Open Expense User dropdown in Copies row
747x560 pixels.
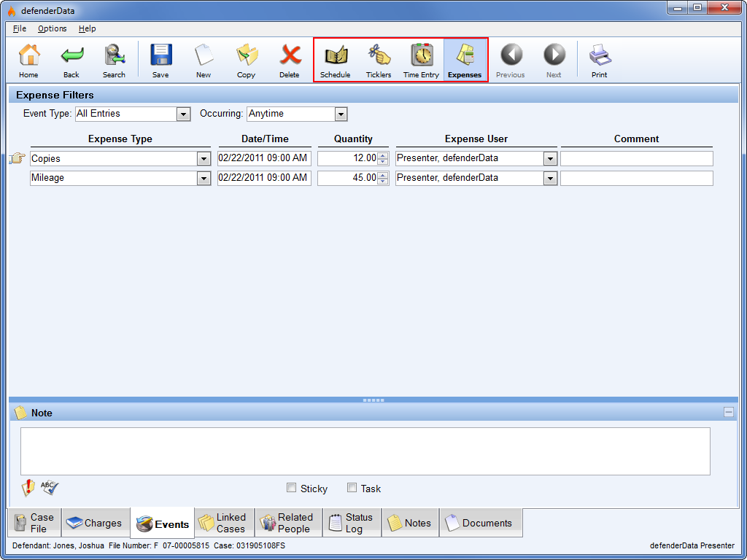coord(550,159)
